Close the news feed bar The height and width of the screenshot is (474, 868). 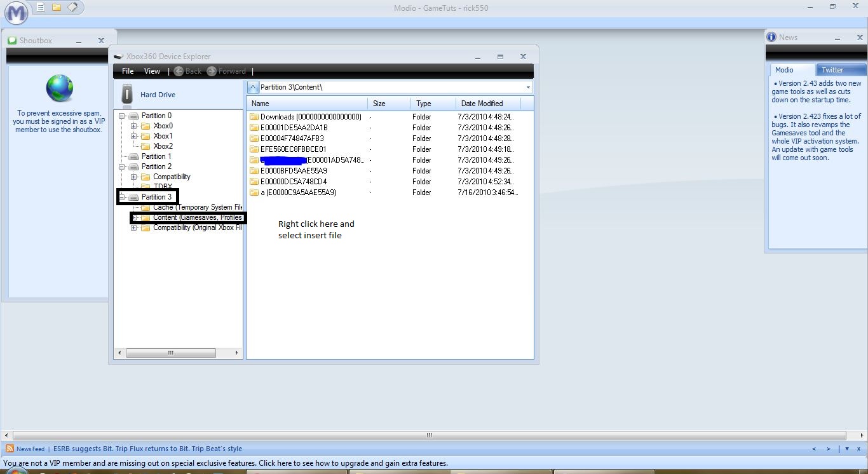coord(858,449)
